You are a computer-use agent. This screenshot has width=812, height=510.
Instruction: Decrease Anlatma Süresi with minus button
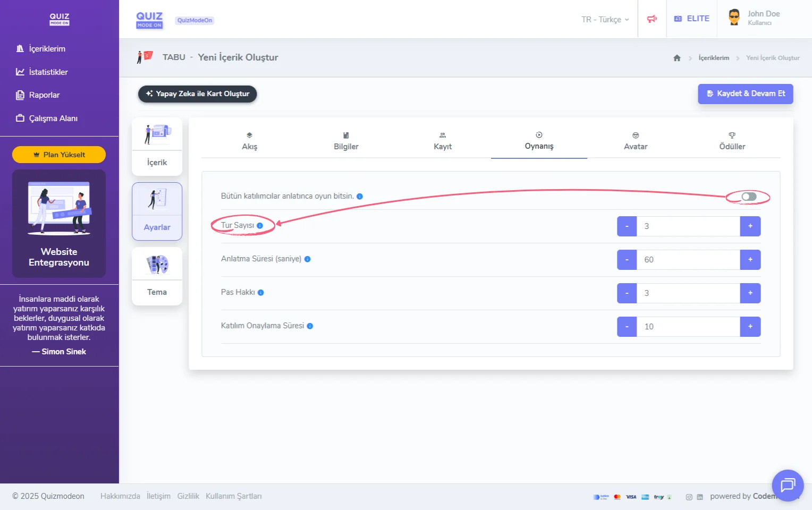click(627, 260)
